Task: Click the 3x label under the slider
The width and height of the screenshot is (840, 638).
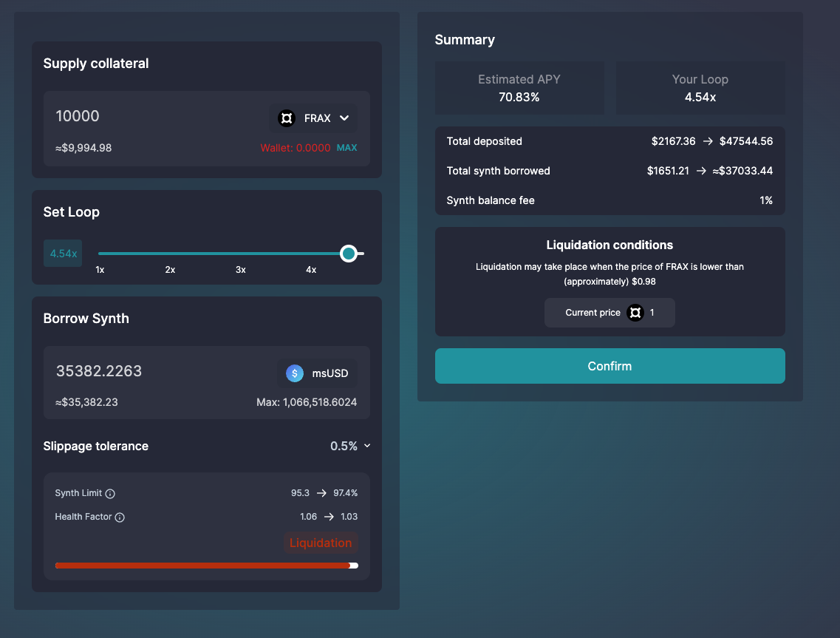Action: 241,270
